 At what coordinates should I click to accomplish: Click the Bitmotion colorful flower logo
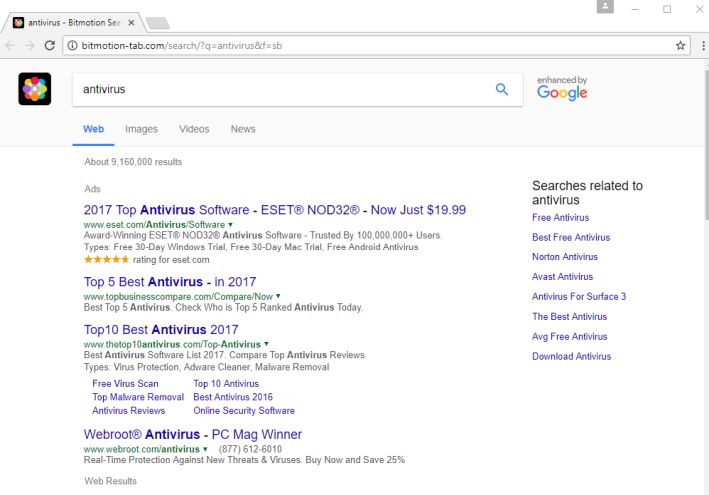coord(35,89)
